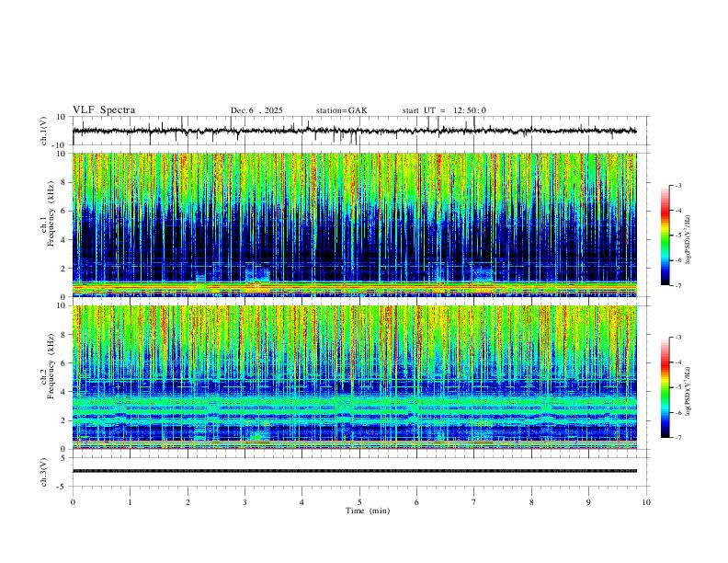Click time axis tick label '1'
This screenshot has width=728, height=563.
130,502
